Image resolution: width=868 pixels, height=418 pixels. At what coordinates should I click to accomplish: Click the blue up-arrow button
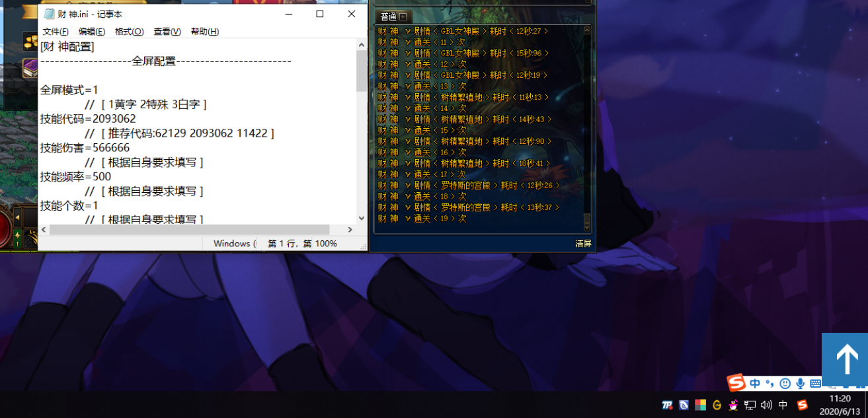pyautogui.click(x=846, y=360)
